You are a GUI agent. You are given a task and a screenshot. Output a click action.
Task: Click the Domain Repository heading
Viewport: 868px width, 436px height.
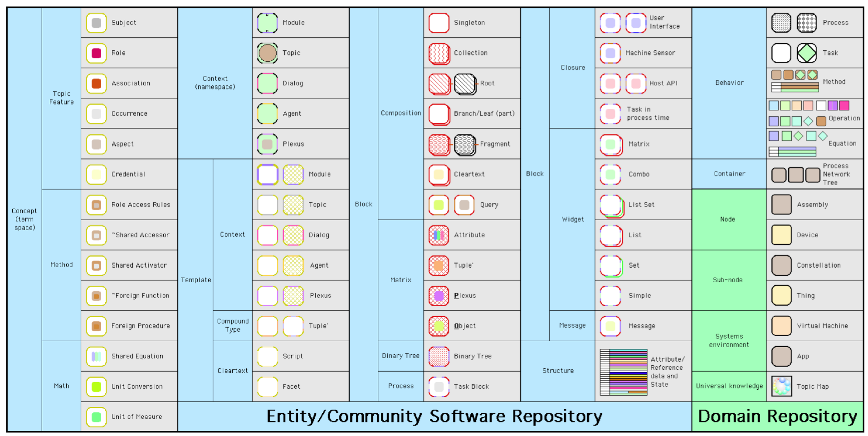tap(777, 416)
